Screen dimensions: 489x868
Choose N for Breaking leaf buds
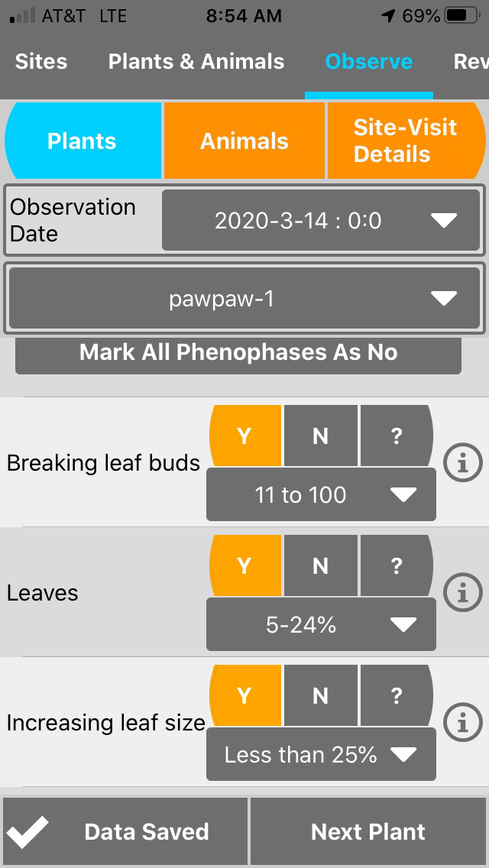320,436
